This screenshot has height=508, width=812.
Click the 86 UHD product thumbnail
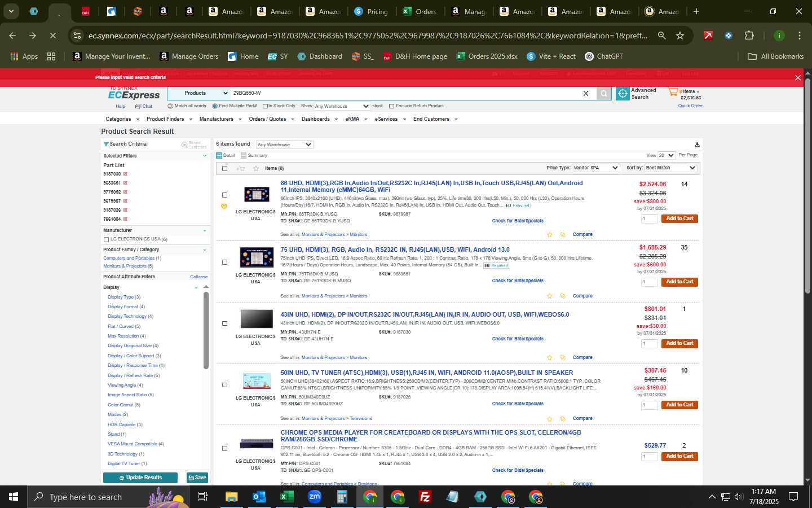point(257,195)
